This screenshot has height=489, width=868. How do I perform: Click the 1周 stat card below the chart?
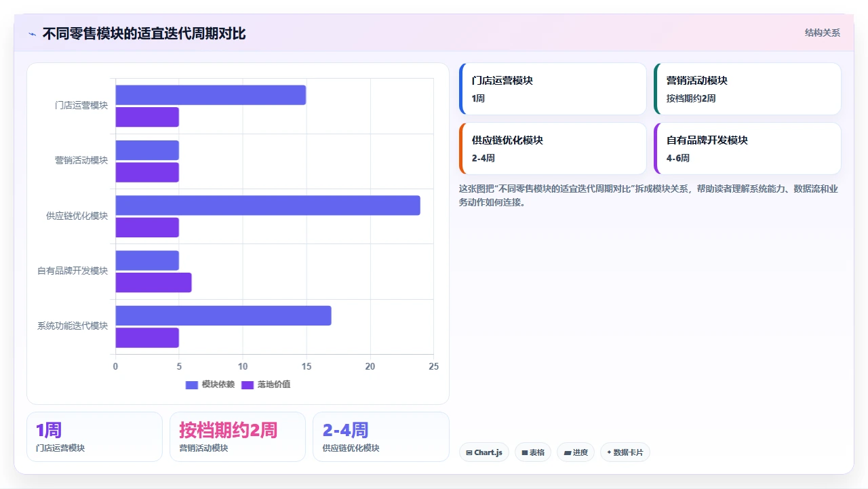tap(94, 437)
